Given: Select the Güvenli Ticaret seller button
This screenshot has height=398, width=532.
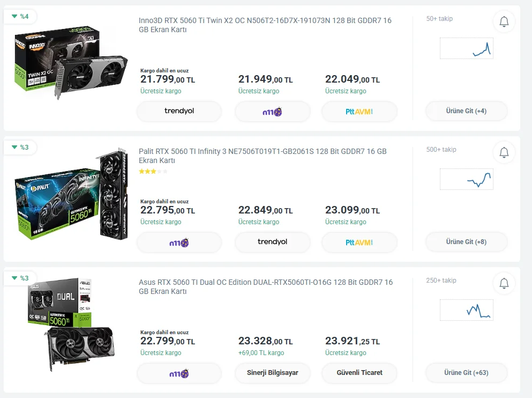Looking at the screenshot, I should [x=359, y=373].
